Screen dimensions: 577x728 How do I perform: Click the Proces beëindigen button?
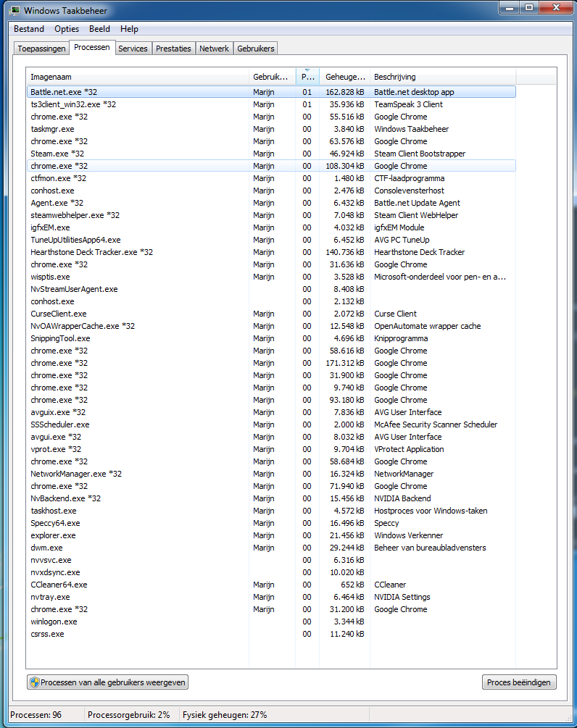coord(519,682)
